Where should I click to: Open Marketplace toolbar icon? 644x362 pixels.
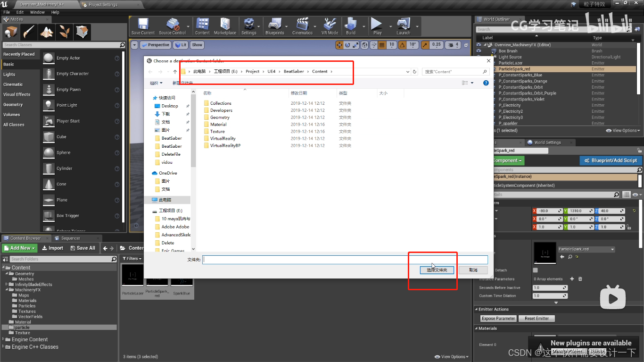pyautogui.click(x=225, y=26)
